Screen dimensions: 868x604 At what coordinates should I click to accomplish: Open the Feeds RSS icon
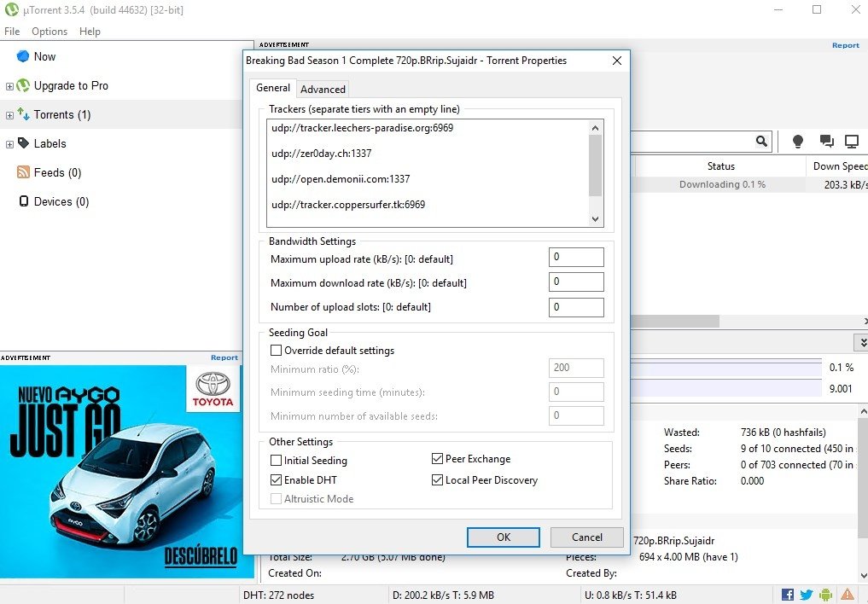coord(23,172)
